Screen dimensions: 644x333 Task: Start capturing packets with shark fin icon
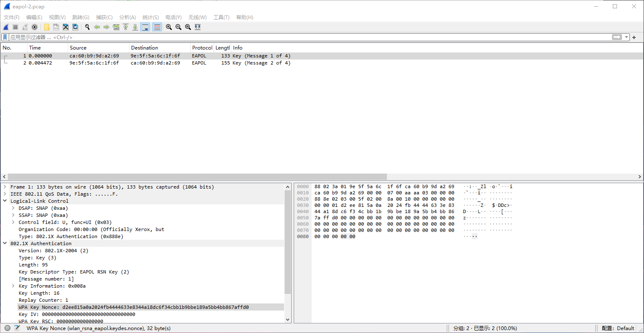tap(6, 27)
